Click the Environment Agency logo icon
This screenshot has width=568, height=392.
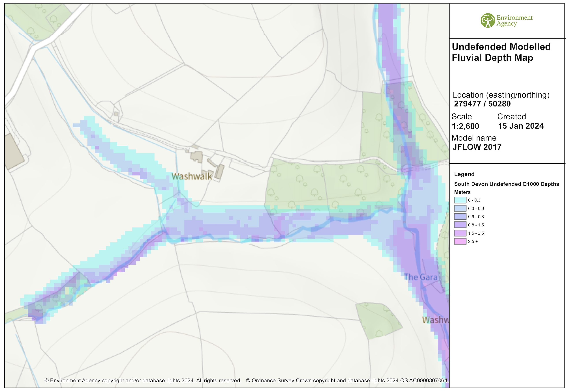point(487,20)
